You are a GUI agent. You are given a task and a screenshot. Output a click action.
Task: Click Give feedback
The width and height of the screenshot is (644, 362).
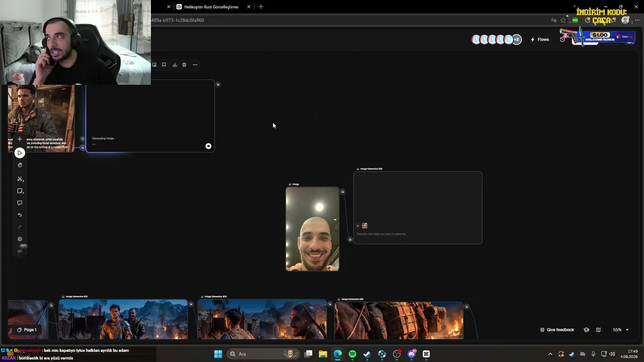(557, 330)
